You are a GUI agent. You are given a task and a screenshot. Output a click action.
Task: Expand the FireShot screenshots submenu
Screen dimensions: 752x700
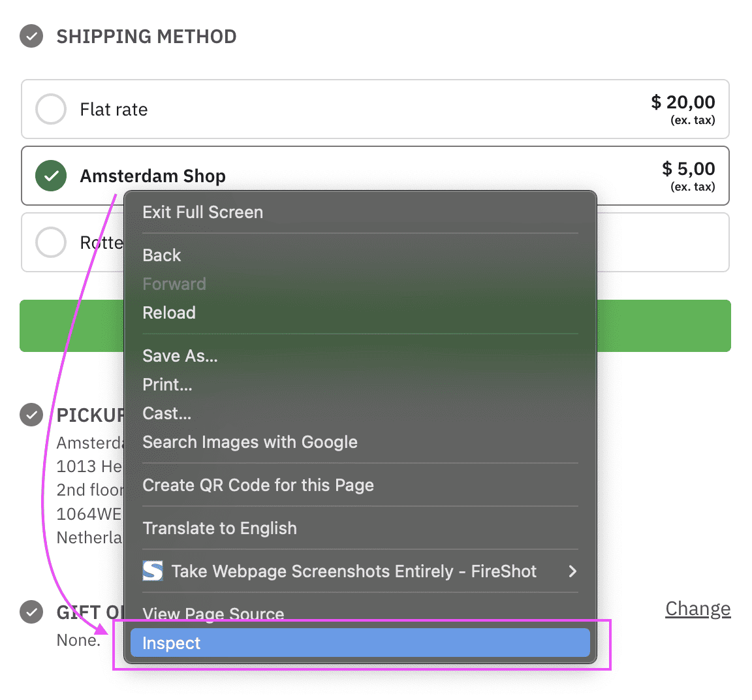coord(573,571)
